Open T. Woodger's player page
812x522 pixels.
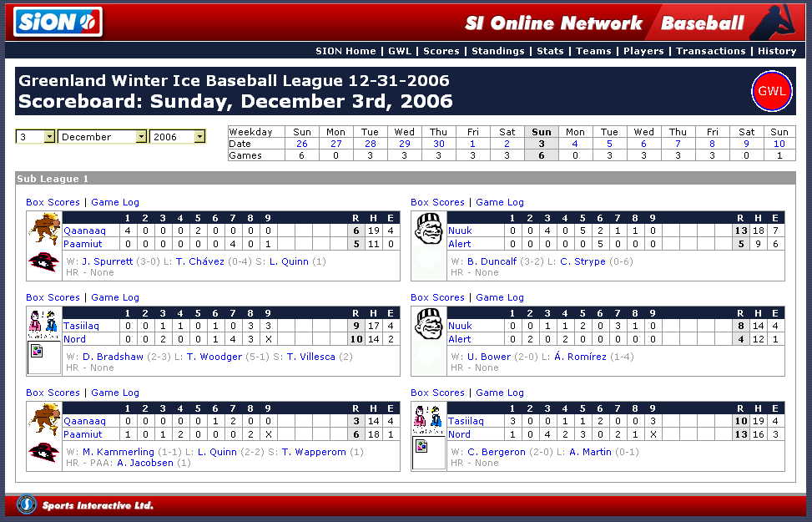coord(214,357)
